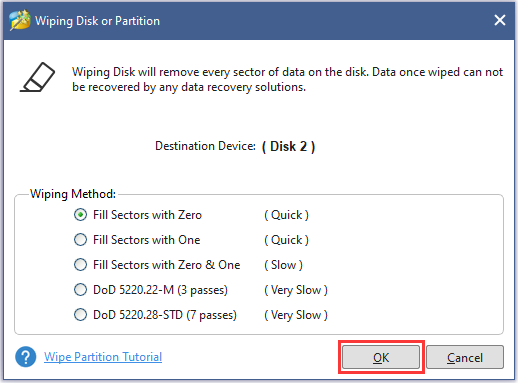The width and height of the screenshot is (518, 383).
Task: Close the Wiping Disk or Partition dialog
Action: click(x=500, y=20)
